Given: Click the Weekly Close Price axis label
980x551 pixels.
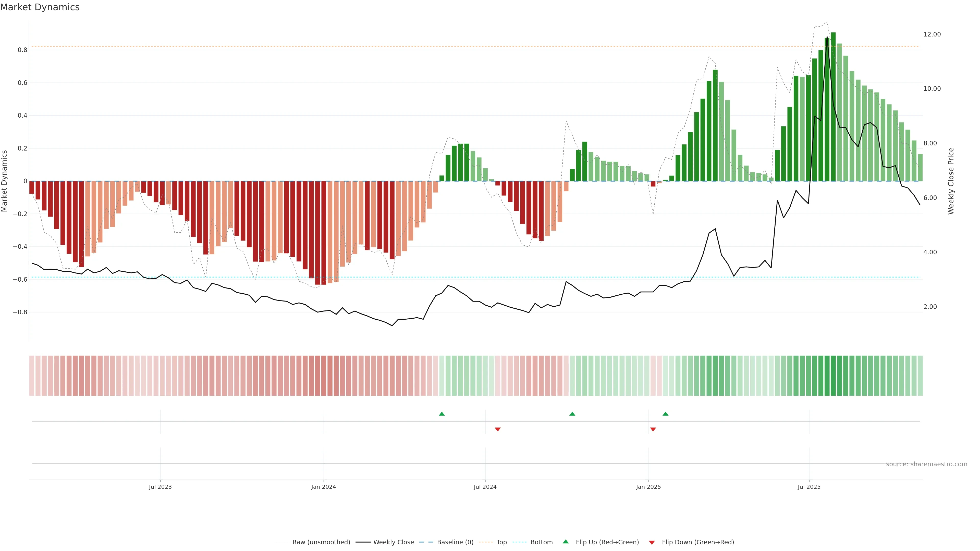Looking at the screenshot, I should tap(951, 181).
